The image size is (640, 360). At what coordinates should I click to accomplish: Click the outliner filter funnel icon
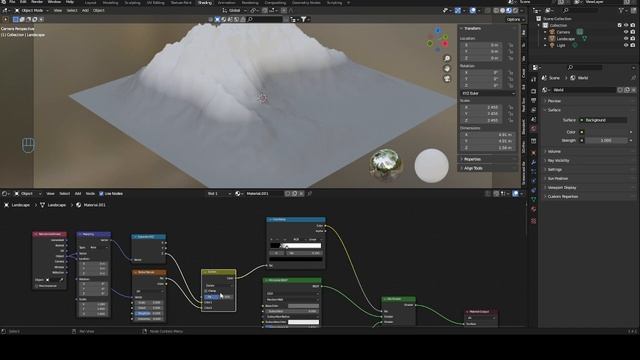622,11
